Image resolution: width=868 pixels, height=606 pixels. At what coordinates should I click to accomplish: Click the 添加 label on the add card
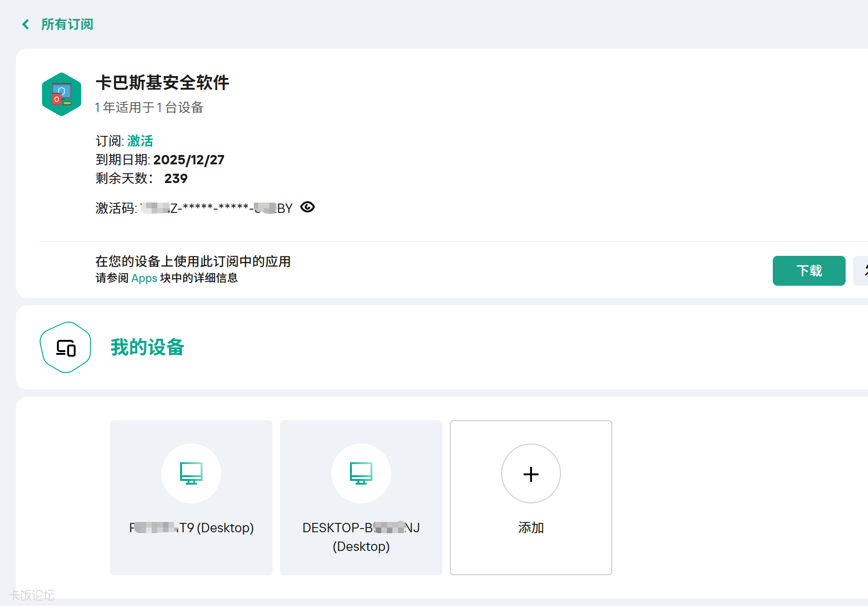click(x=531, y=528)
